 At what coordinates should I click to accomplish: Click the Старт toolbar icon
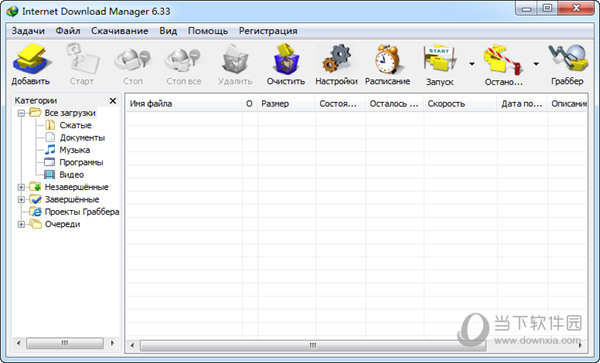click(x=82, y=59)
